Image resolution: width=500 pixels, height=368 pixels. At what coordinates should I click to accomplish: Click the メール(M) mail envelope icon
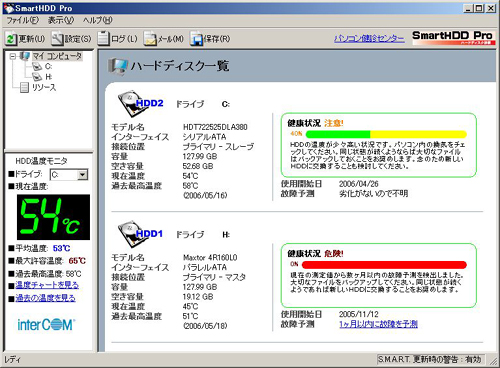tap(150, 39)
